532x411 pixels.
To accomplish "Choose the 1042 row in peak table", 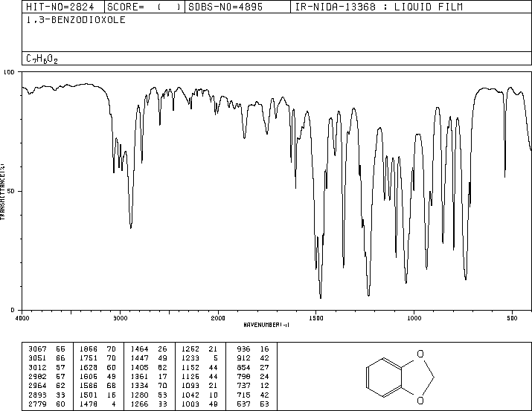I will pyautogui.click(x=199, y=395).
